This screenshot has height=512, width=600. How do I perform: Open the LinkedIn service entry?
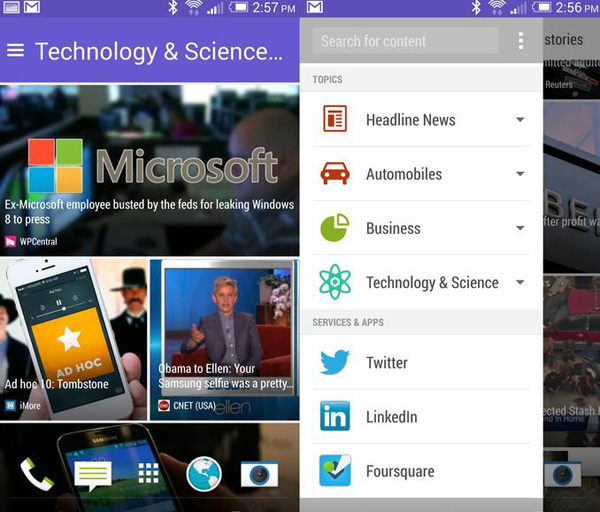422,417
